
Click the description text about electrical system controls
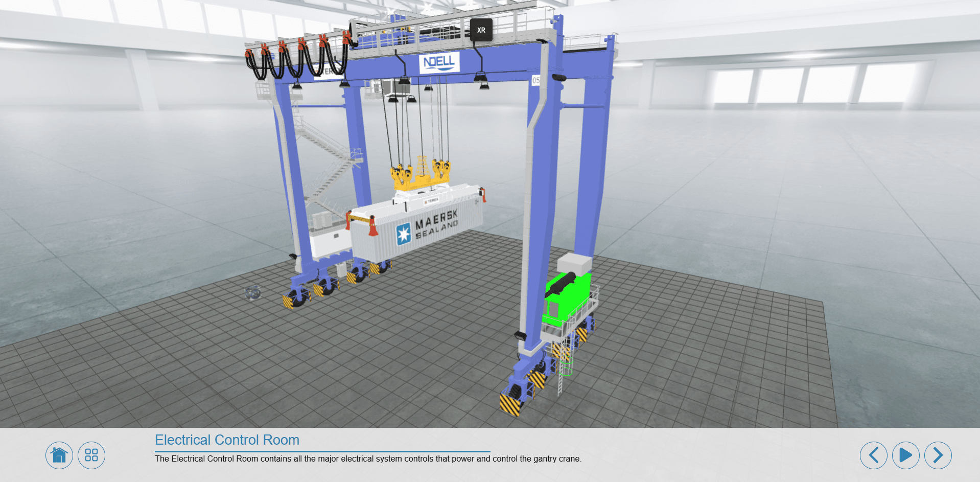point(368,458)
